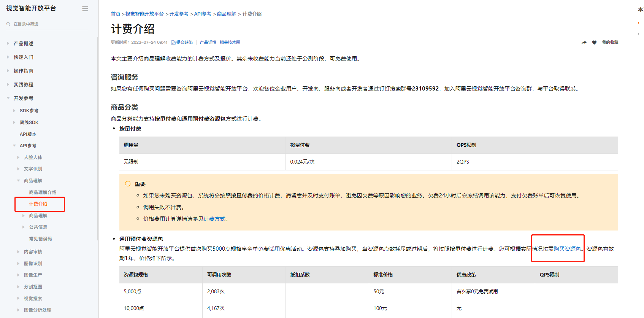Open 相关技术圈 link

coord(230,43)
